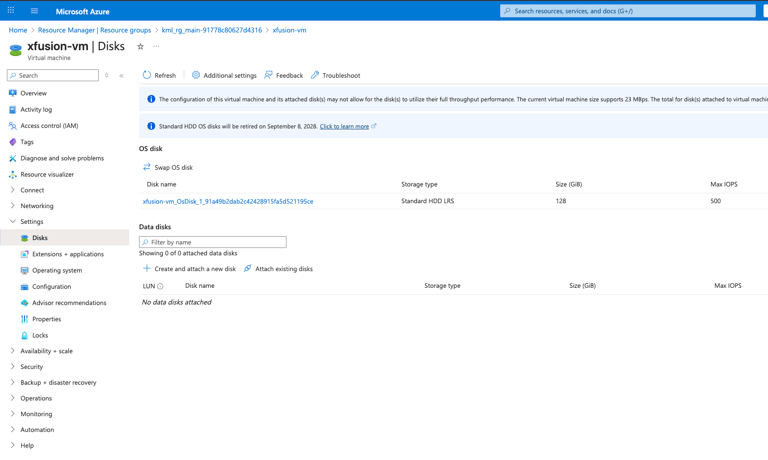Click the data disks 'Filter by name' field
The image size is (768, 460).
tap(213, 242)
